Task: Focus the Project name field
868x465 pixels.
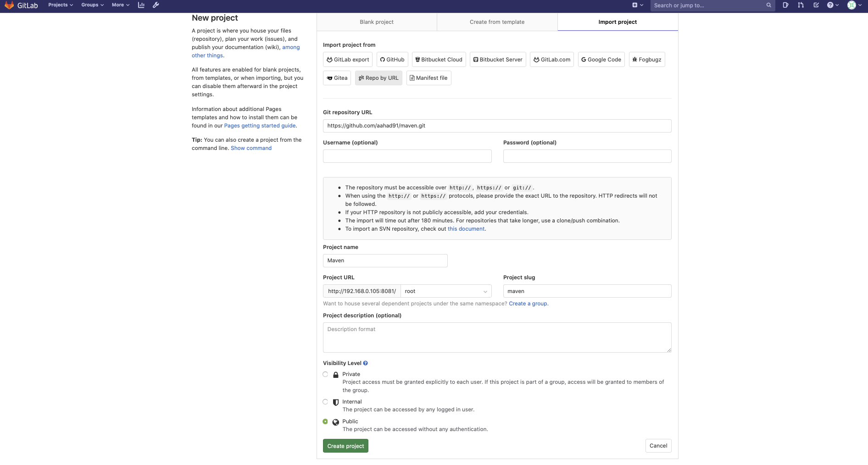Action: pos(385,260)
